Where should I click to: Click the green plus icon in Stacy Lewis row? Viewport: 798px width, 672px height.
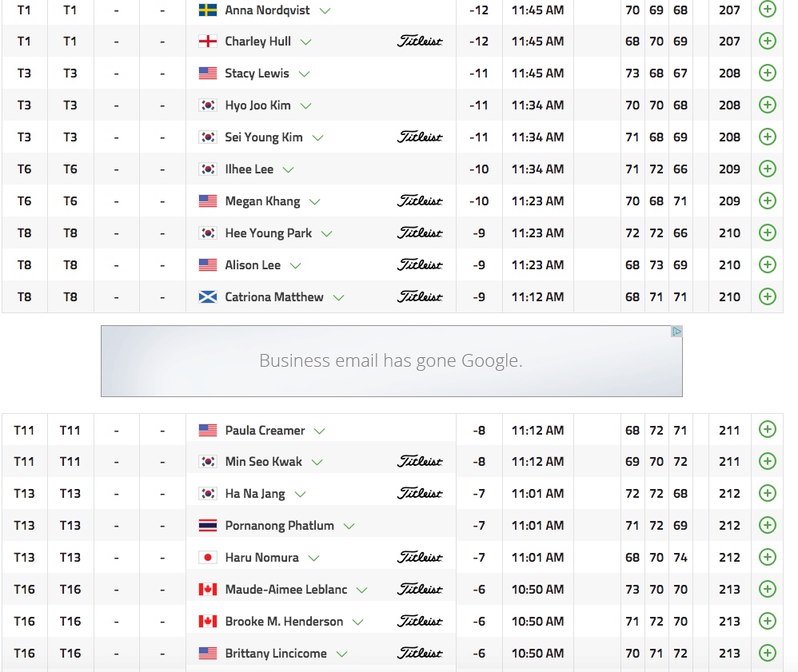[x=767, y=73]
